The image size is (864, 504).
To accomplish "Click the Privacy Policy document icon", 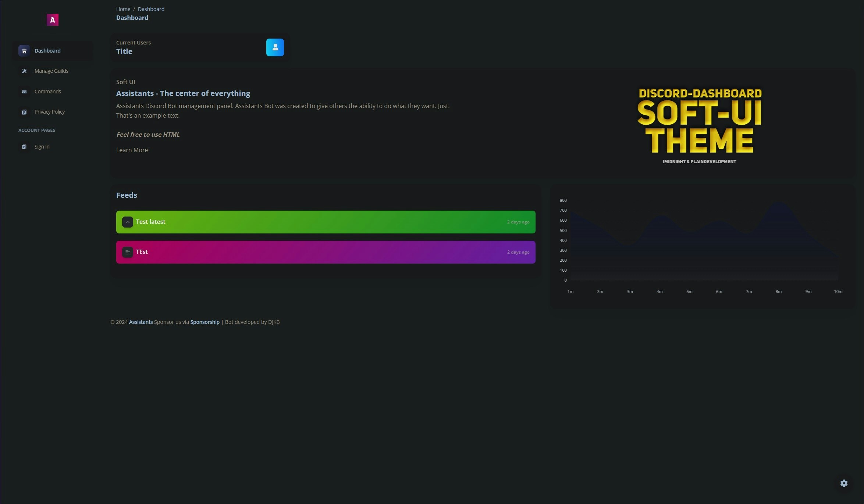I will point(24,112).
